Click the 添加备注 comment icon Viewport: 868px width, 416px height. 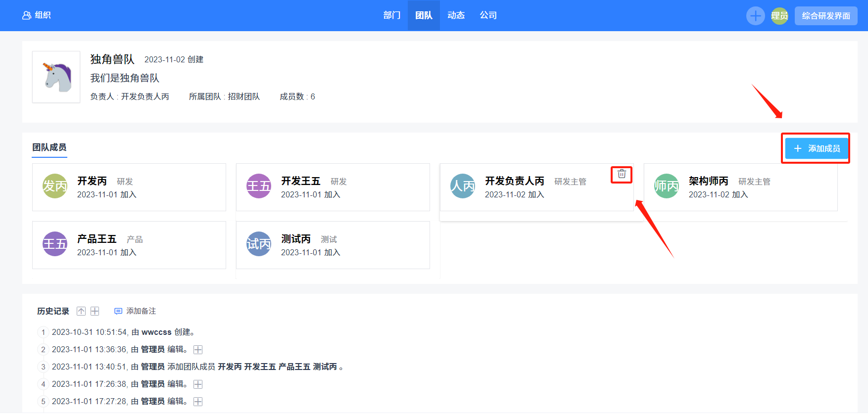[118, 311]
